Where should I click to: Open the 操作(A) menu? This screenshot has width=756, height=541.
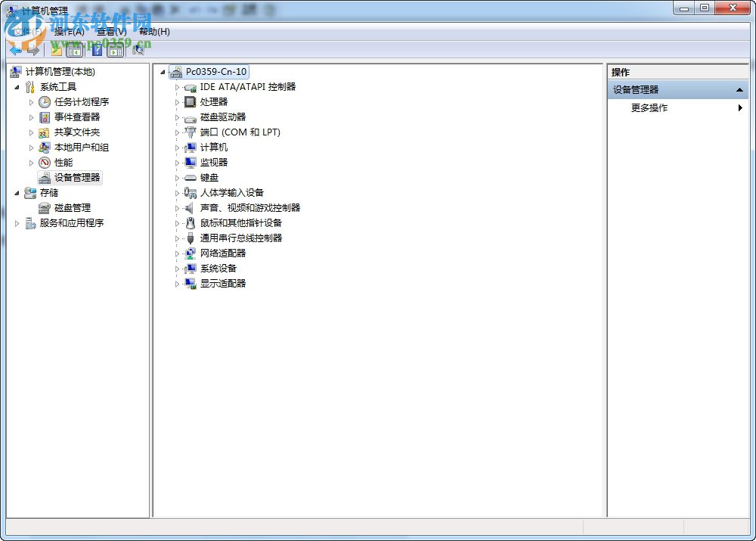pyautogui.click(x=68, y=32)
